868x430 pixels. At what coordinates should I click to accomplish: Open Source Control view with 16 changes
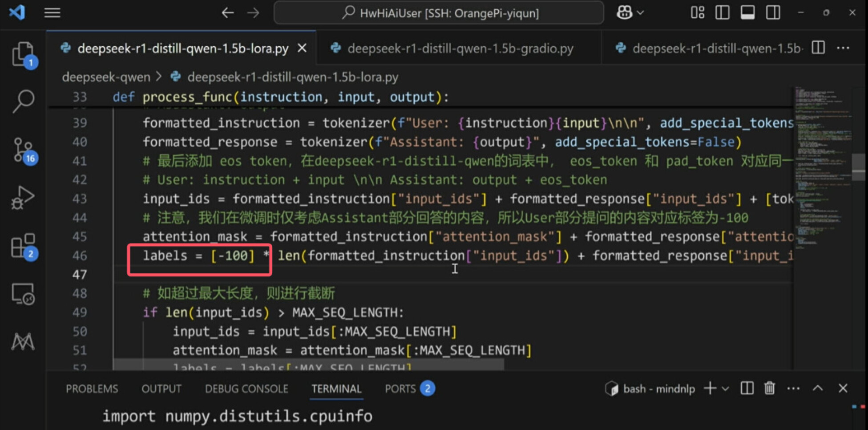click(x=23, y=150)
